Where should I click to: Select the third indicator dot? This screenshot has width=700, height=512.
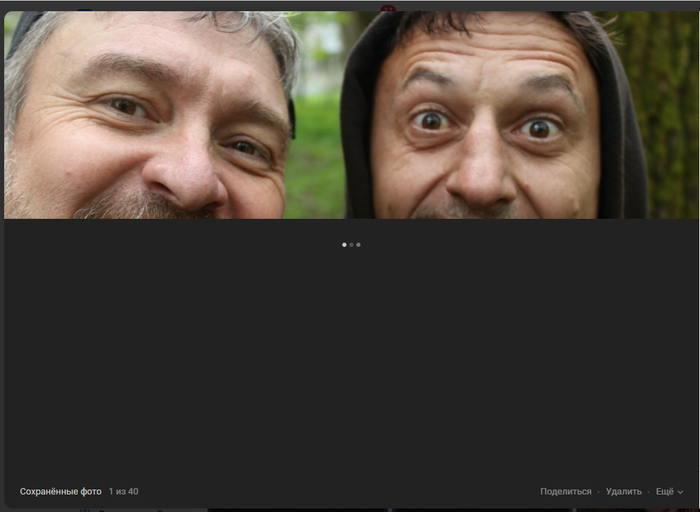tap(358, 244)
